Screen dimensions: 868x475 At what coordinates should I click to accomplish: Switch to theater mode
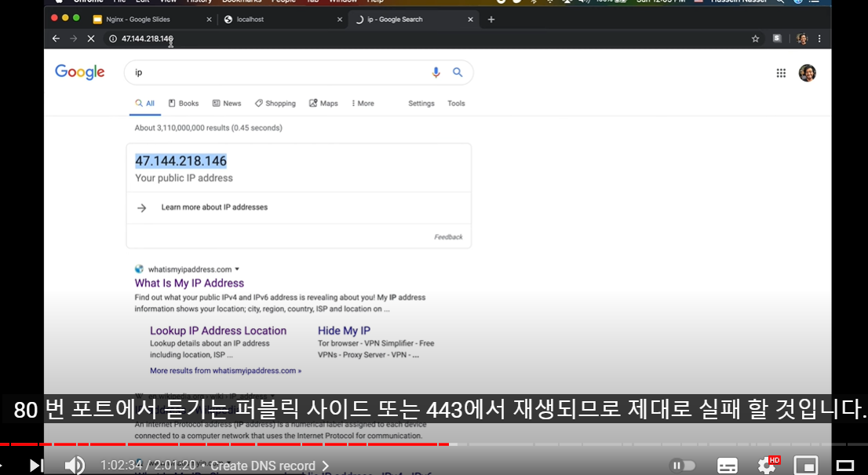point(844,466)
